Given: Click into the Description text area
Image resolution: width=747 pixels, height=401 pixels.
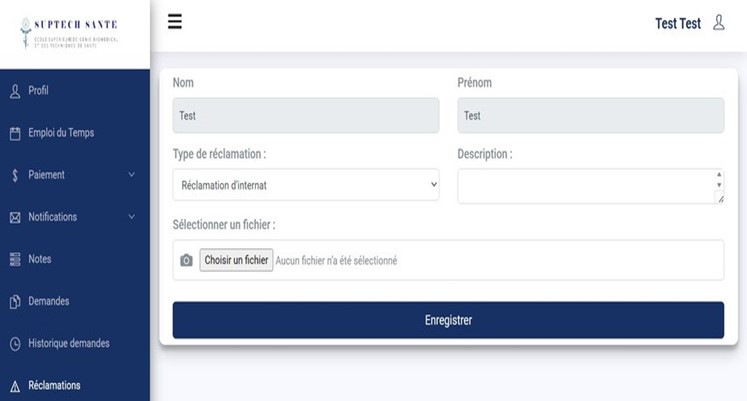Looking at the screenshot, I should tap(585, 186).
